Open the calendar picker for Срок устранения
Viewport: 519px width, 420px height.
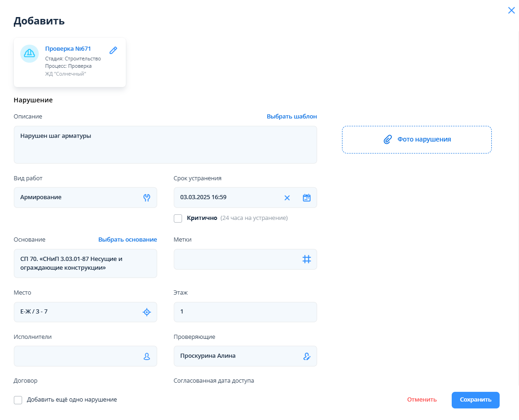307,198
